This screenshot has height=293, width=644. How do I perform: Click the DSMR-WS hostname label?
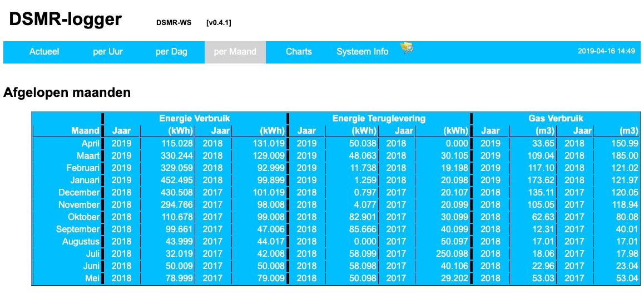(x=174, y=23)
